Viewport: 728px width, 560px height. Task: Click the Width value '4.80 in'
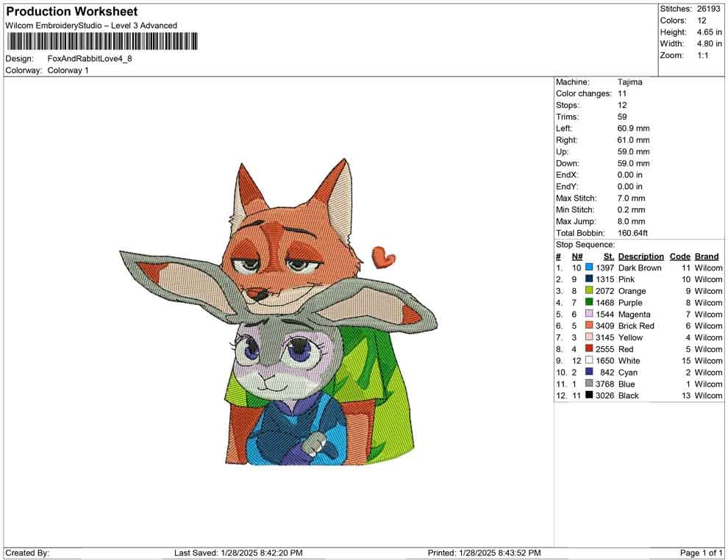[709, 43]
